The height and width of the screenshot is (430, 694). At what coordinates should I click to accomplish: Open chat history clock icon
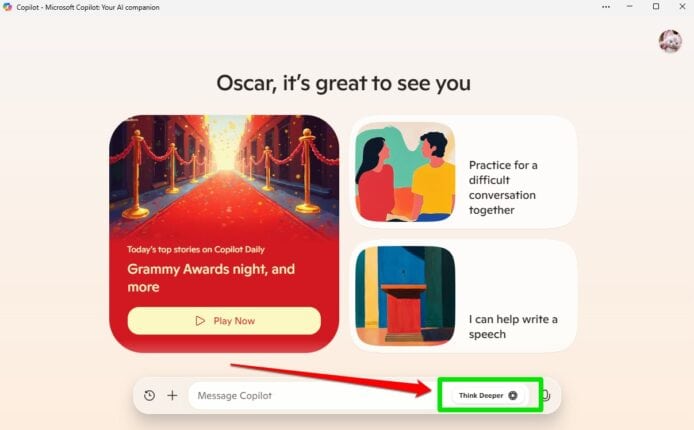(x=150, y=395)
